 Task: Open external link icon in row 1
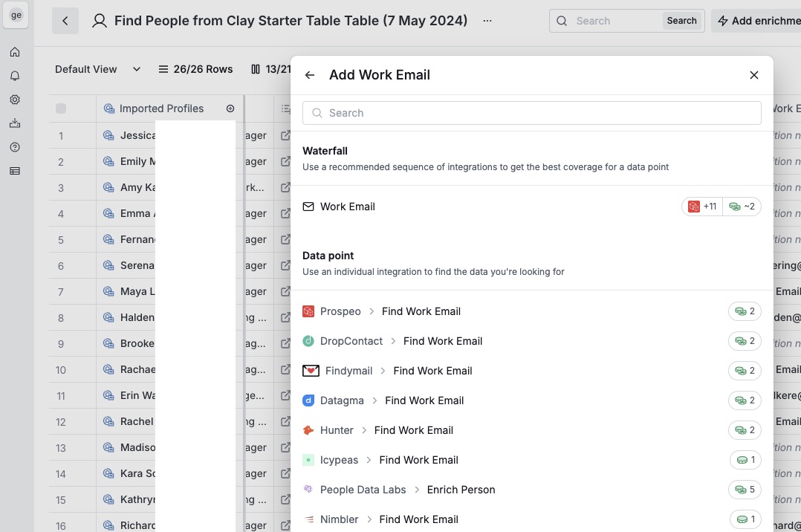[285, 136]
